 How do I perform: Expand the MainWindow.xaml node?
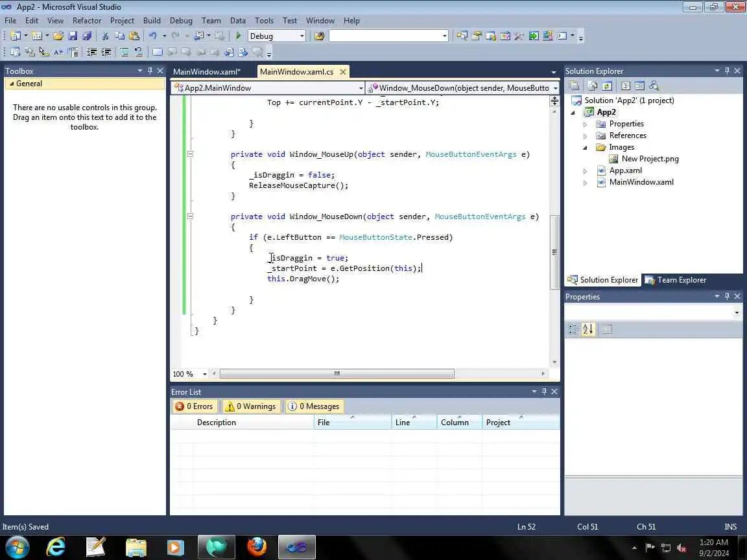tap(585, 183)
